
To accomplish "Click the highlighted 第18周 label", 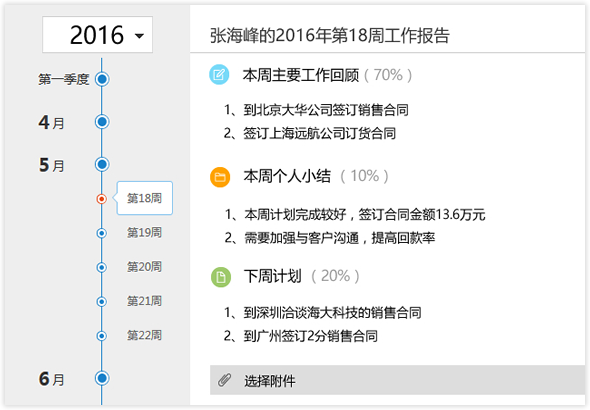I will [x=144, y=198].
